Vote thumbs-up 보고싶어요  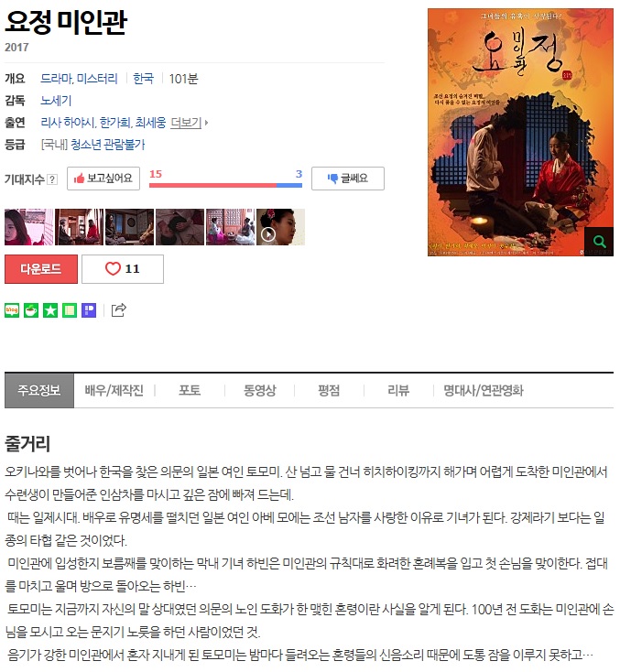[x=103, y=179]
